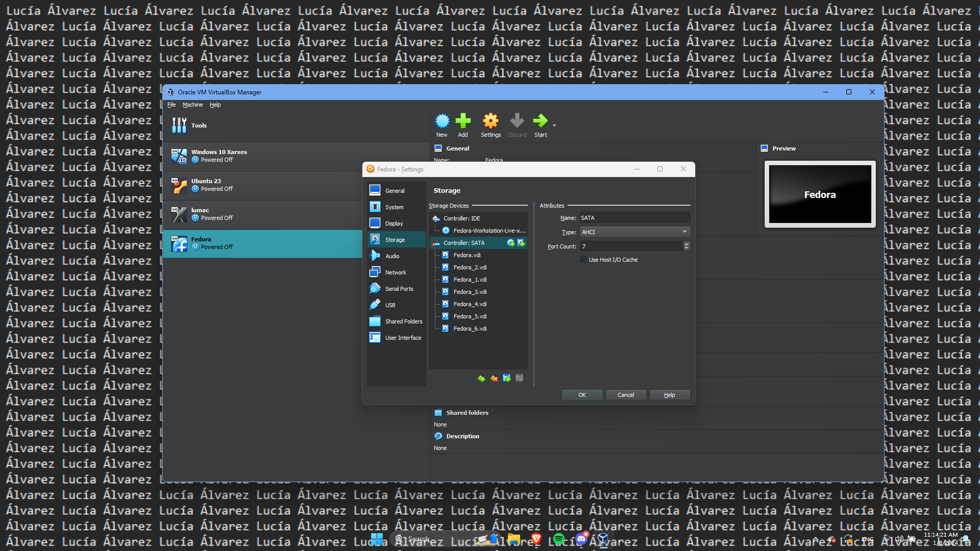This screenshot has width=980, height=551.
Task: Enable the Use Host I/O Cache option
Action: [x=583, y=259]
